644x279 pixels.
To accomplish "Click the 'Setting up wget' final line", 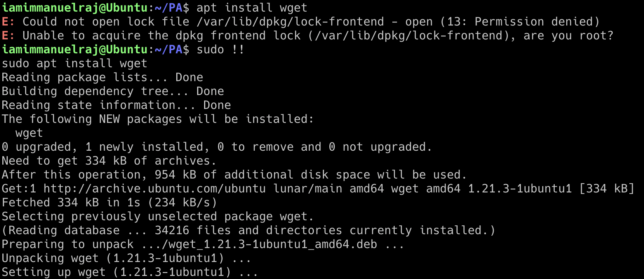I will coord(130,272).
